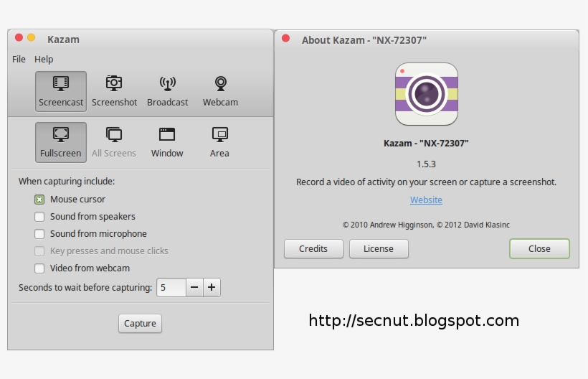Enable Sound from speakers
588x379 pixels.
[x=39, y=217]
